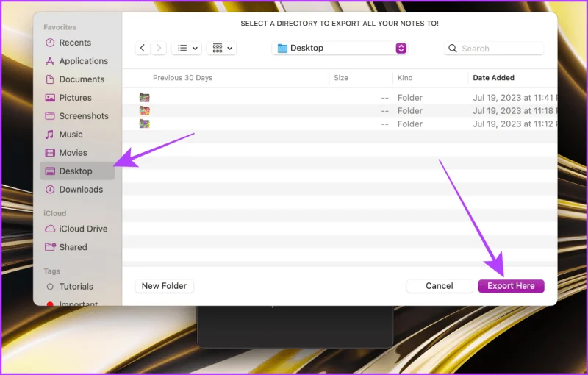Screen dimensions: 588x375
Task: Cancel the export dialog
Action: [440, 286]
